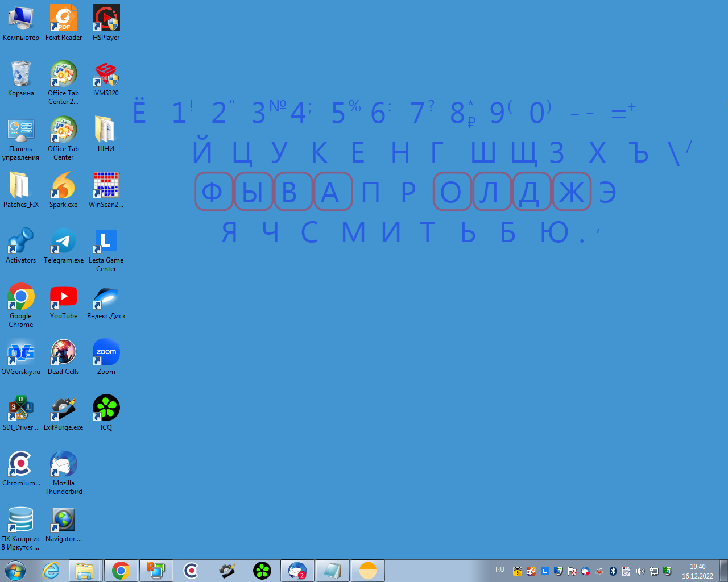Open ExifPurge camera icon on taskbar

coord(227,571)
